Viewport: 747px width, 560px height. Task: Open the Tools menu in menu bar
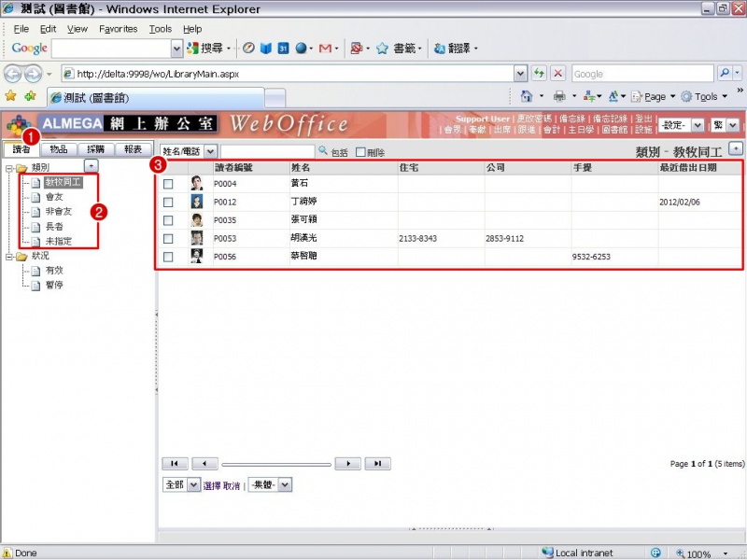(x=161, y=29)
